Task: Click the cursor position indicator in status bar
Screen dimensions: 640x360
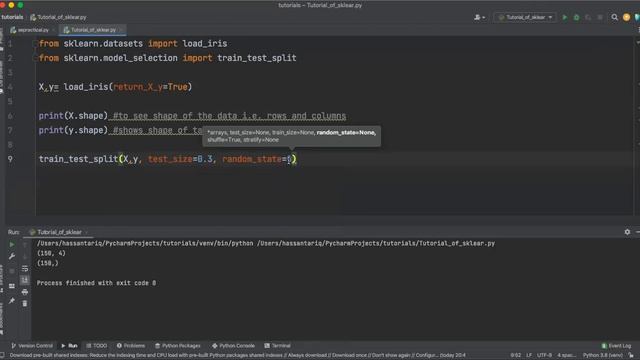Action: pos(516,356)
